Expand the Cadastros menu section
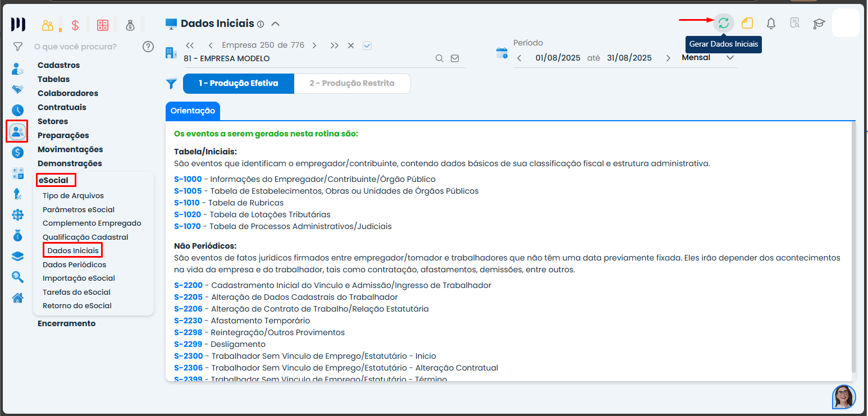868x416 pixels. [59, 65]
